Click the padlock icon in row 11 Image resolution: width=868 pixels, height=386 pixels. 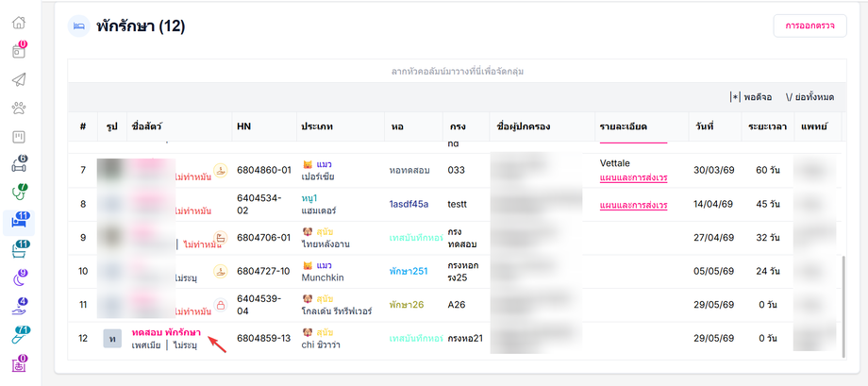221,305
